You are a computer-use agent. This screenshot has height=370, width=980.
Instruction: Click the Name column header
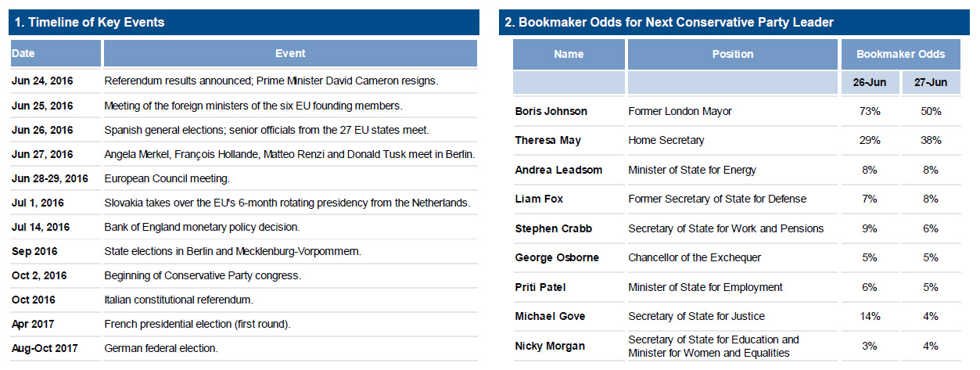tap(569, 55)
